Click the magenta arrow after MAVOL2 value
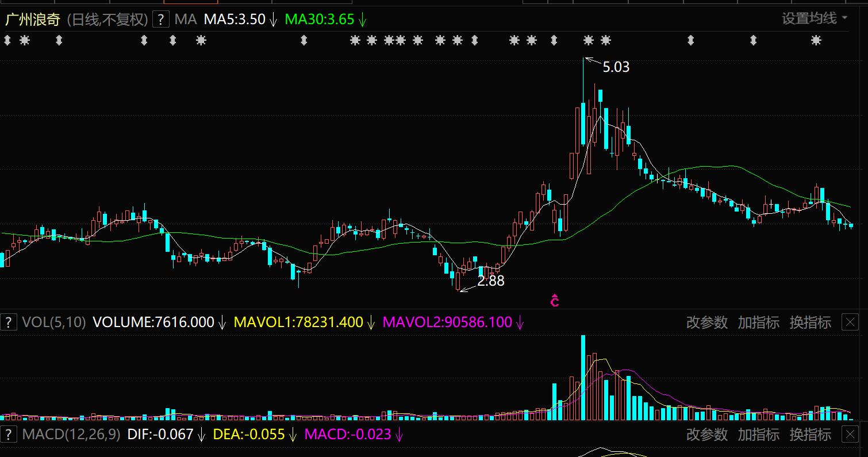This screenshot has width=868, height=457. coord(520,322)
